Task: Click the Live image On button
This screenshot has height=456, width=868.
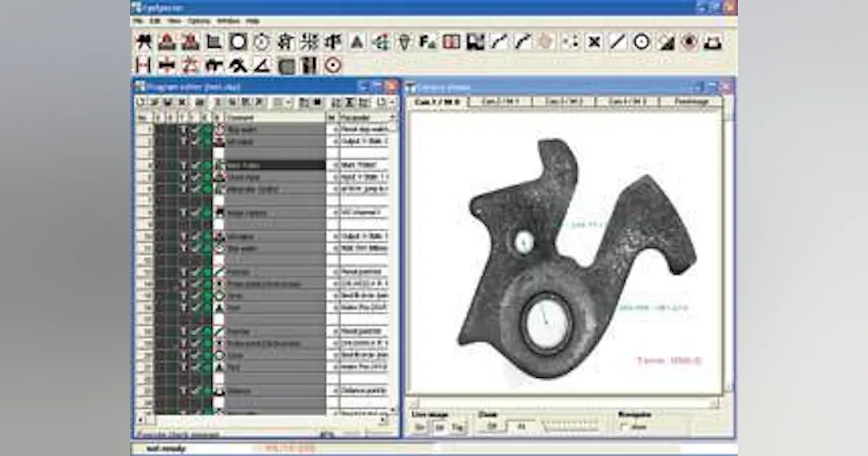Action: coord(420,427)
